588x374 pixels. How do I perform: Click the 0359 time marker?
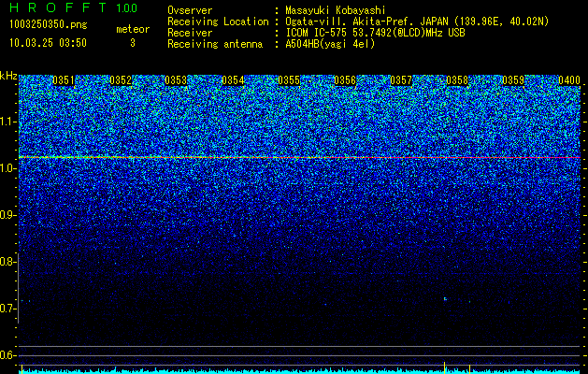point(513,80)
